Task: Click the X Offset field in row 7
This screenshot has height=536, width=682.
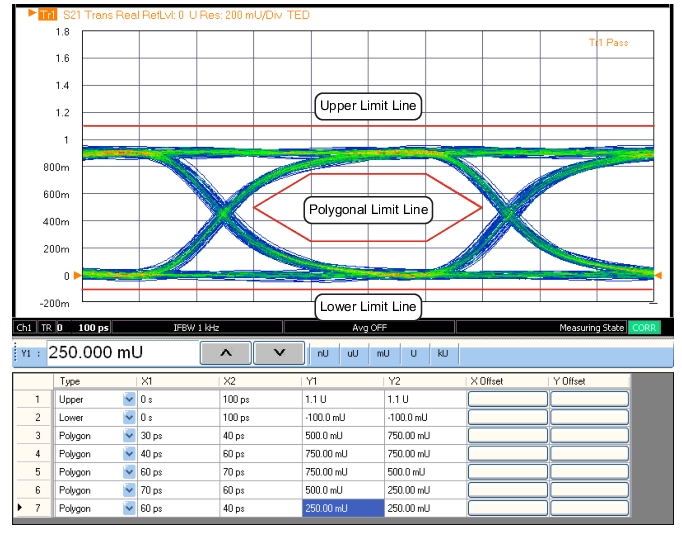Action: coord(508,508)
